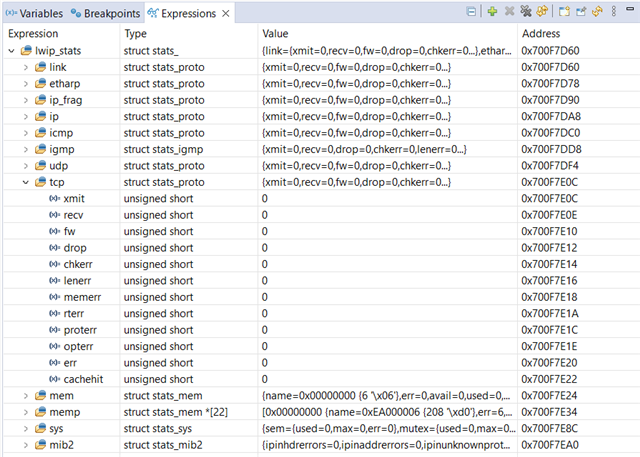Screen dimensions: 640x457
Task: Close the Expressions tab
Action: tap(226, 13)
